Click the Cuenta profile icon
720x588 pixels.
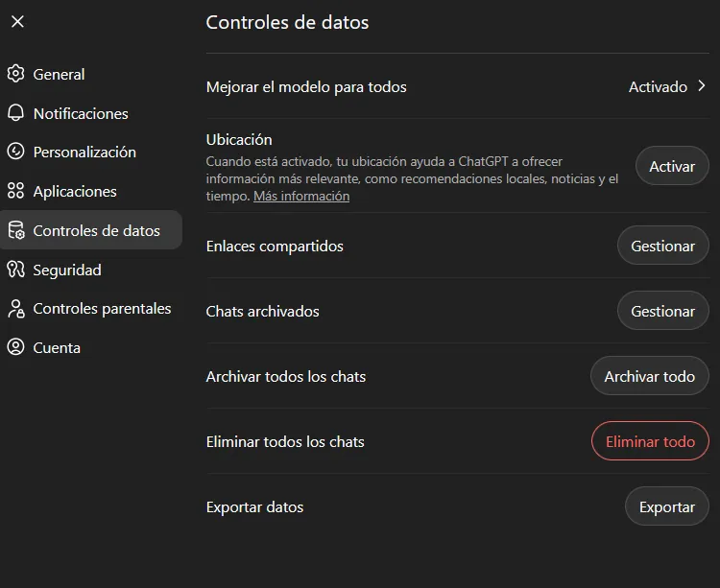pyautogui.click(x=16, y=347)
